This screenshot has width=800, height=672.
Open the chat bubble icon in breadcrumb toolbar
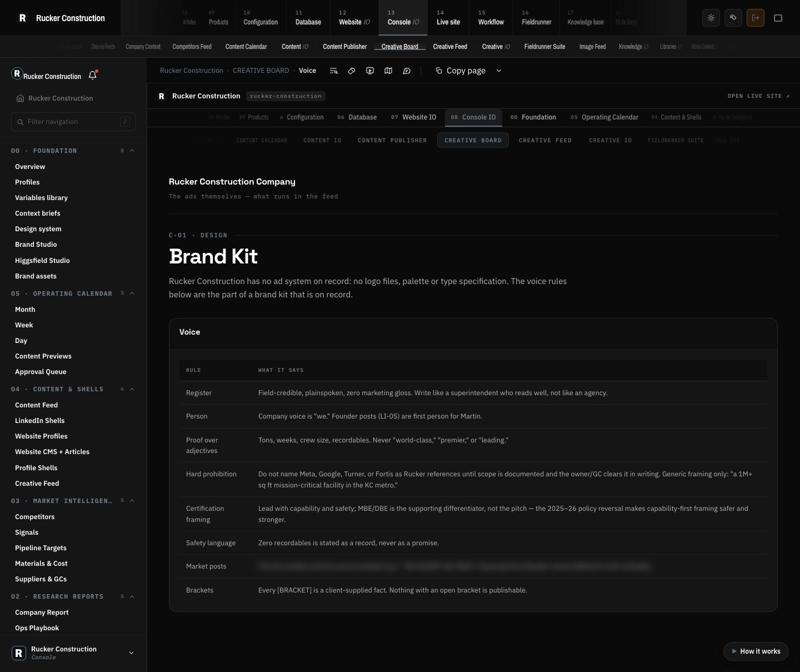(x=407, y=71)
